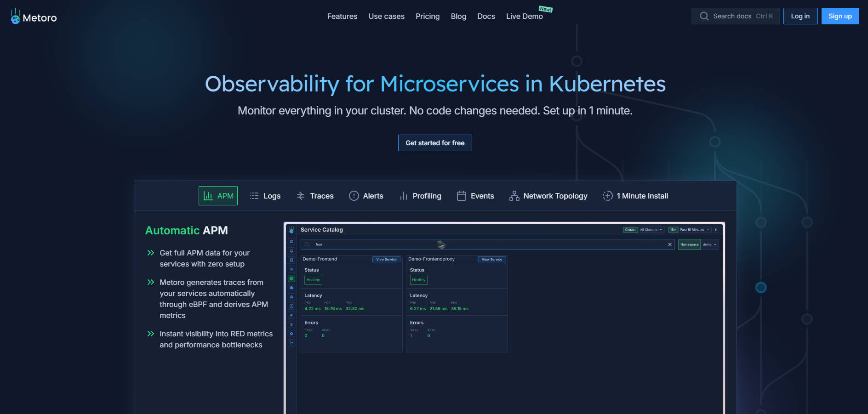Select the Logs list icon
Screen dimensions: 868x414
coord(254,196)
